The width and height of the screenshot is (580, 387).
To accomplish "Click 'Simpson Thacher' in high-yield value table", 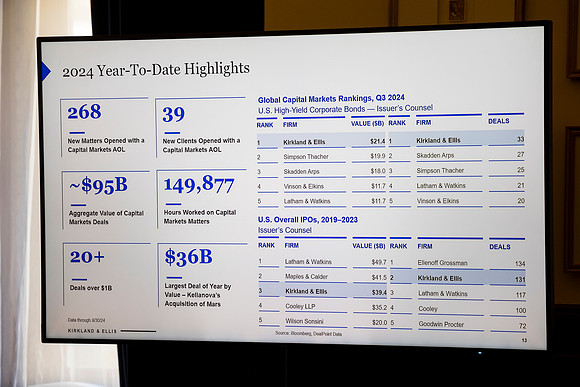I will coord(306,157).
